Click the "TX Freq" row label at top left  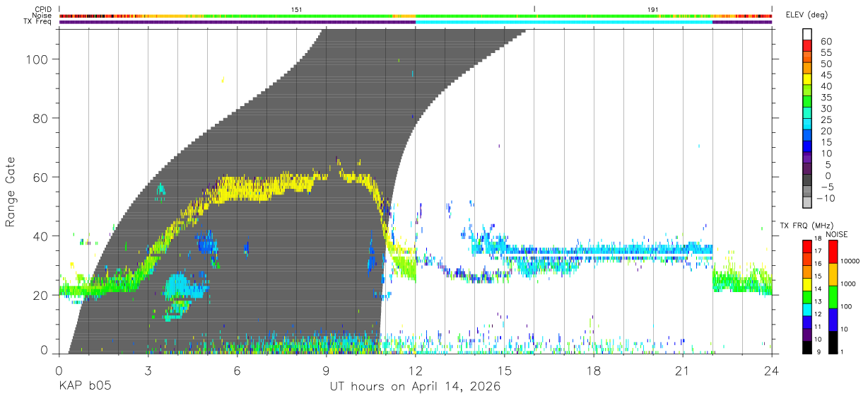click(x=38, y=22)
